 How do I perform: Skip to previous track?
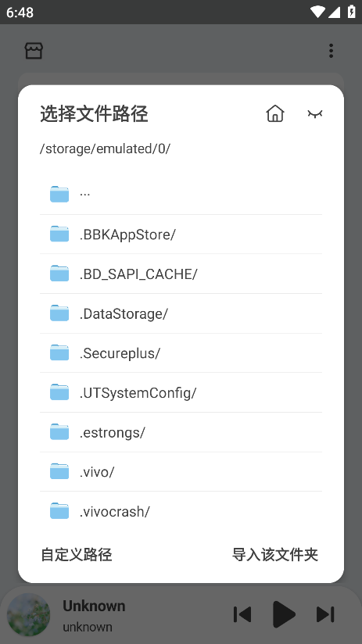click(x=242, y=614)
